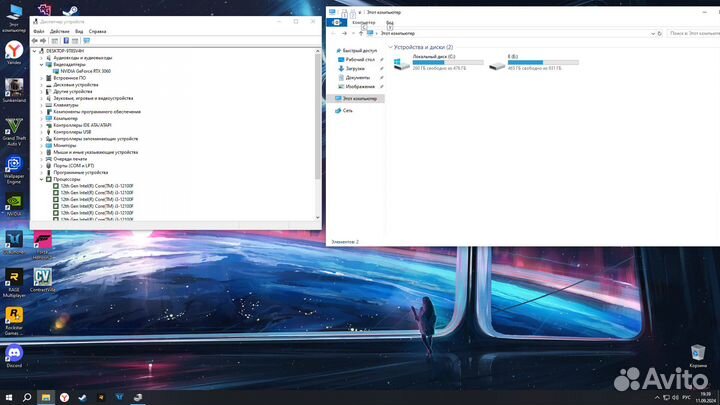Open Wallpaper Engine desktop icon

(14, 167)
